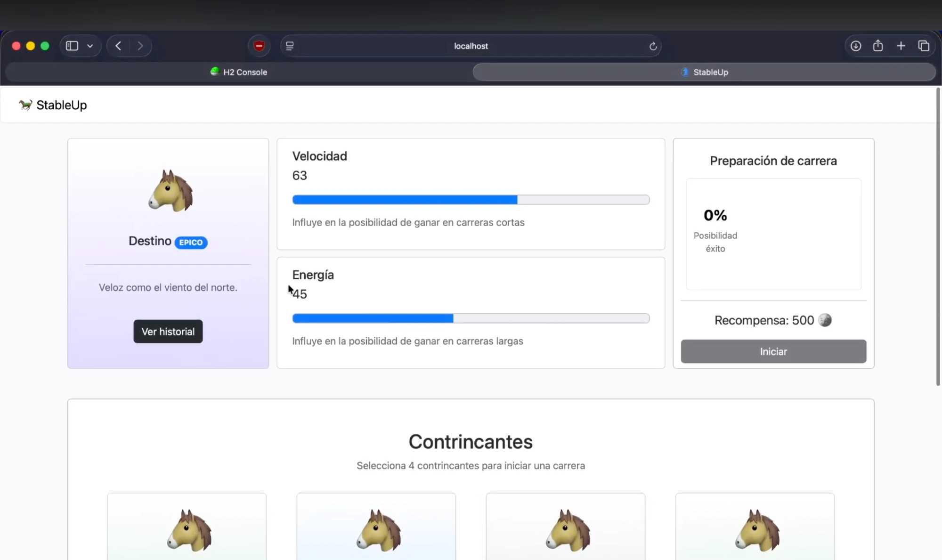Viewport: 942px width, 560px height.
Task: Click the StableUp brand logo link
Action: click(53, 105)
